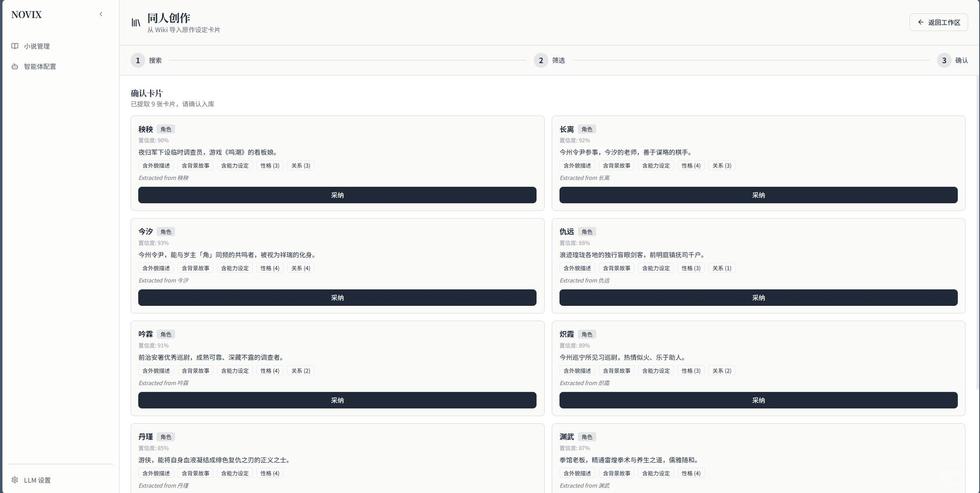Select the card title 吟霖
Viewport: 980px width, 493px height.
[146, 335]
